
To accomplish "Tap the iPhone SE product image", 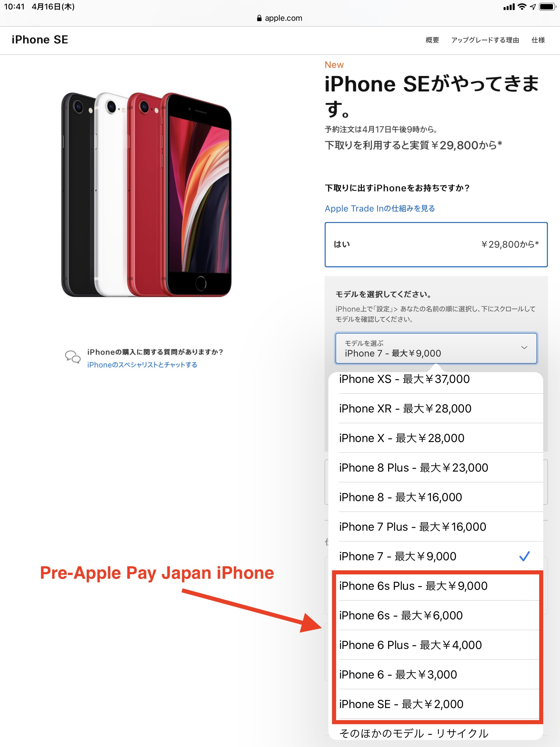I will pyautogui.click(x=146, y=194).
